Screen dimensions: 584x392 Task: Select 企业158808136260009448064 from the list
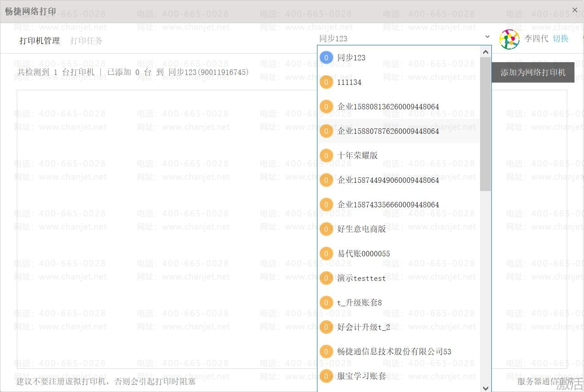[x=399, y=107]
